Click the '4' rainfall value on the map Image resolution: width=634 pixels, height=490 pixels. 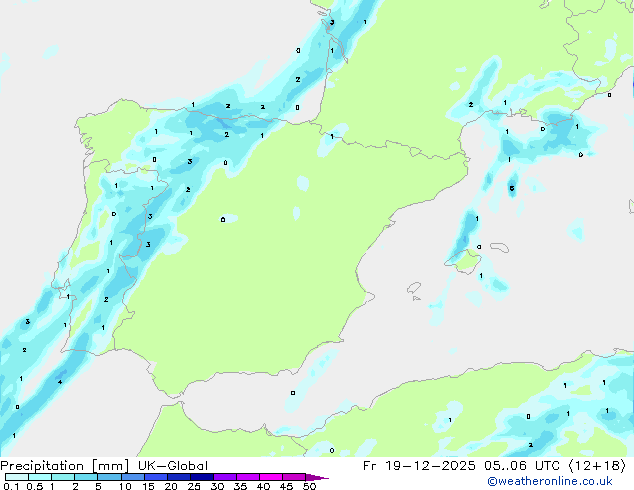click(x=60, y=382)
